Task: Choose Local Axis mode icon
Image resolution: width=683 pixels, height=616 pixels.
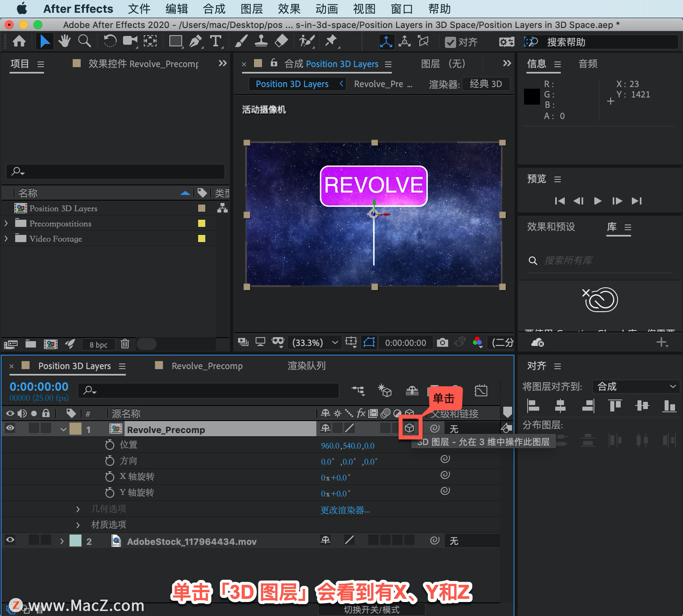Action: 386,42
